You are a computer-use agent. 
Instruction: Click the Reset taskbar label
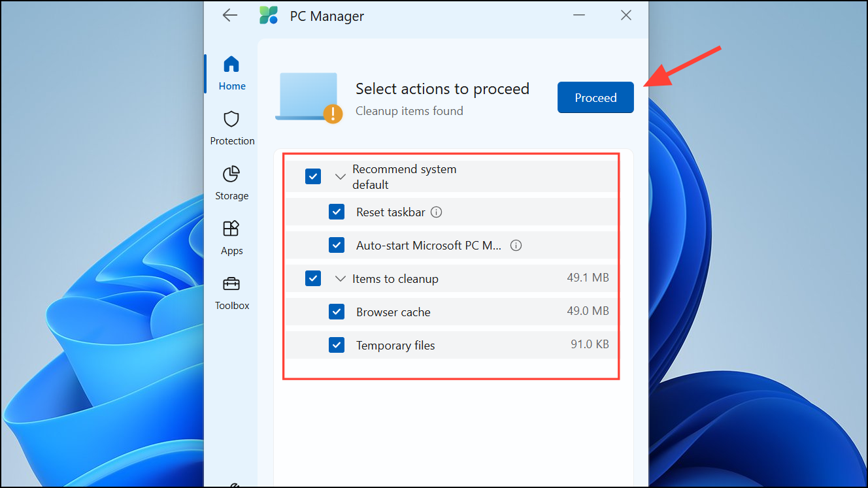coord(391,212)
